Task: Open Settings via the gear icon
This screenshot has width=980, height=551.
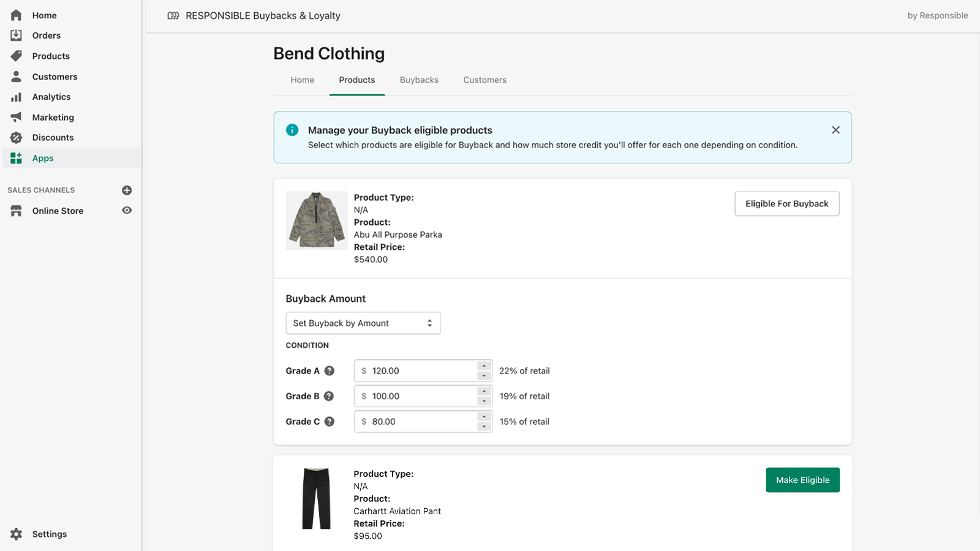Action: click(x=17, y=534)
